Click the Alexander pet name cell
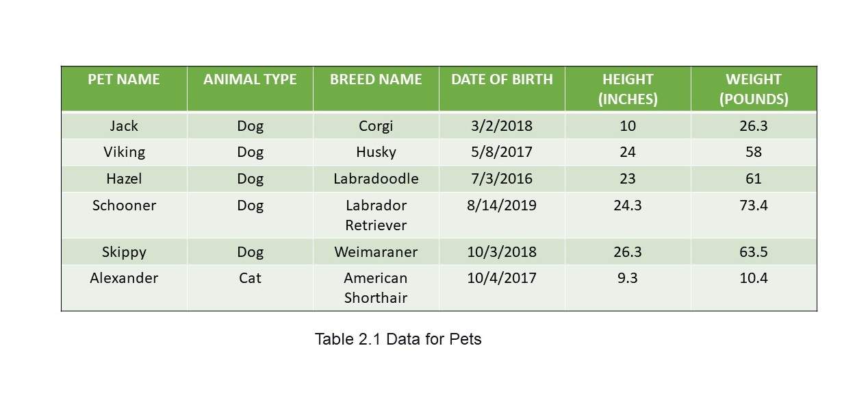868x396 pixels. 124,288
